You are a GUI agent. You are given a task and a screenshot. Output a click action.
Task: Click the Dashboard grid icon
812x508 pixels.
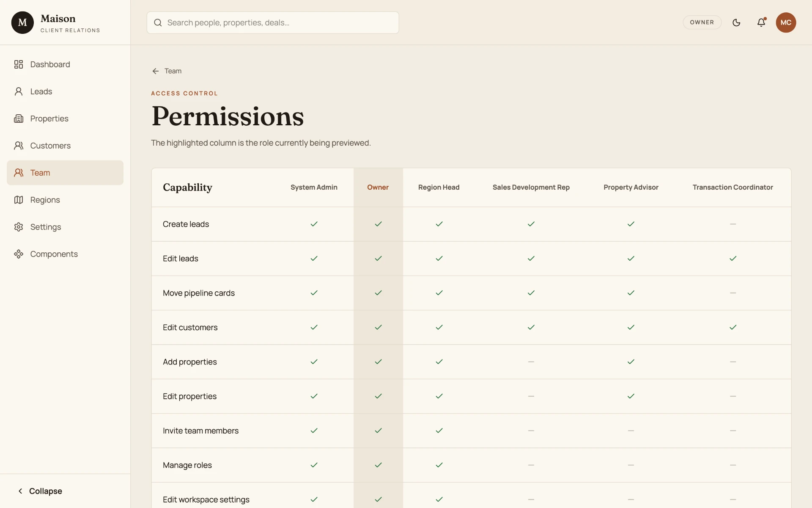[x=19, y=64]
